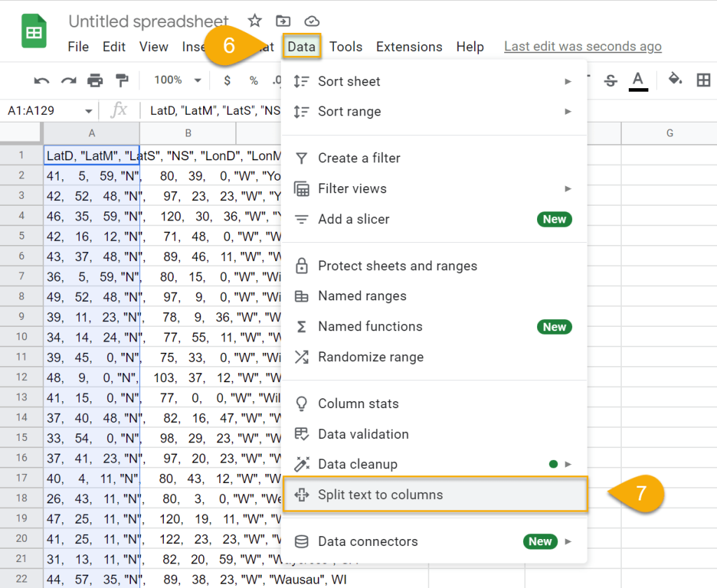Click the redo arrow icon
The height and width of the screenshot is (588, 717).
68,80
